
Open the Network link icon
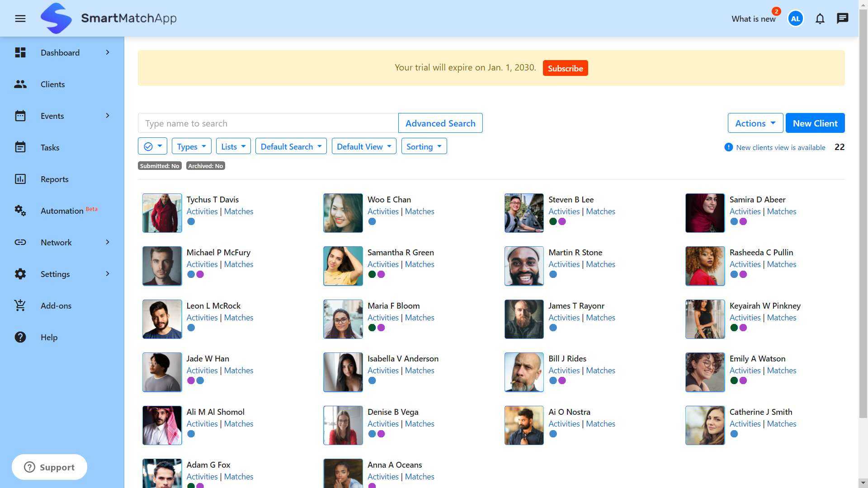coord(20,242)
